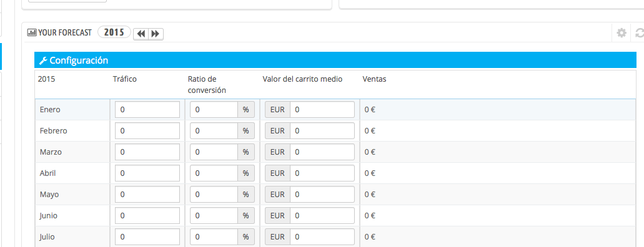This screenshot has width=644, height=247.
Task: Focus Abril average cart value field
Action: coord(322,173)
